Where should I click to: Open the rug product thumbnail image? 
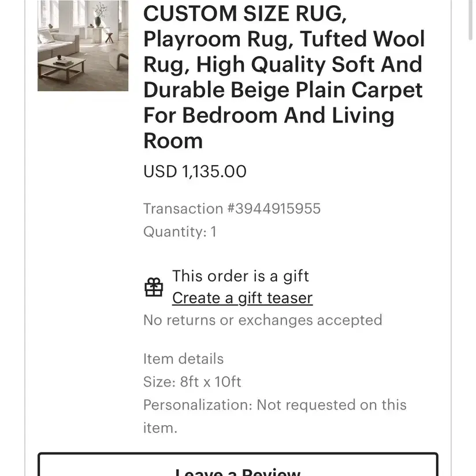pos(83,46)
